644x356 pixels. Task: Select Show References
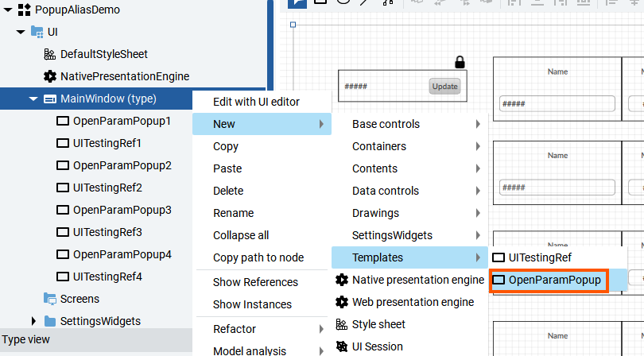click(x=262, y=283)
